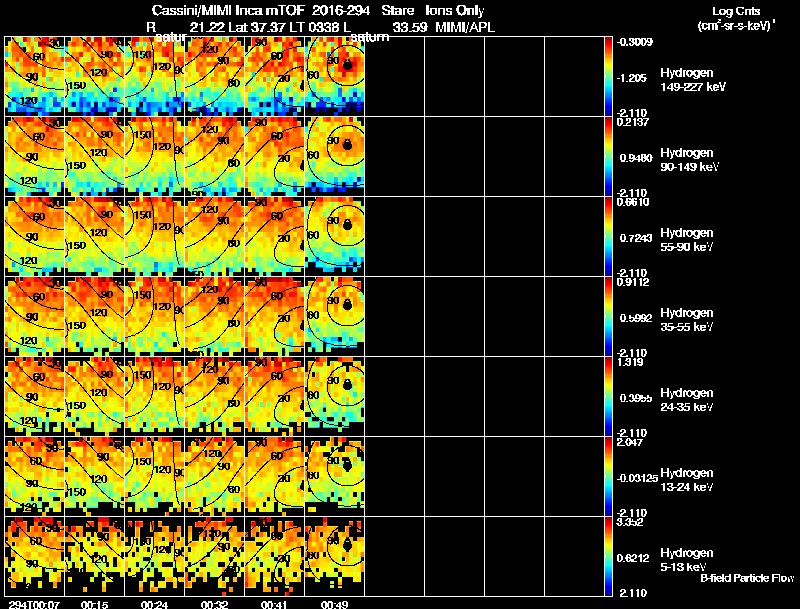Image resolution: width=800 pixels, height=609 pixels.
Task: Choose the 5-13 keV image at 00:32
Action: click(214, 556)
